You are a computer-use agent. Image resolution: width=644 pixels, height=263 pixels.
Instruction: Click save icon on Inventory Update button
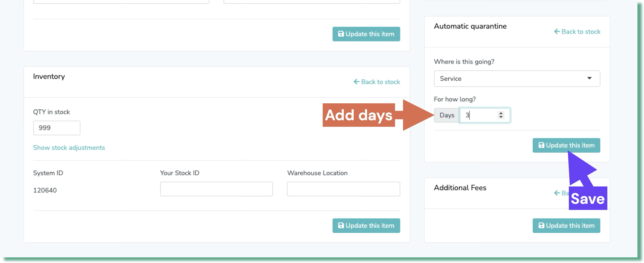[x=341, y=225]
